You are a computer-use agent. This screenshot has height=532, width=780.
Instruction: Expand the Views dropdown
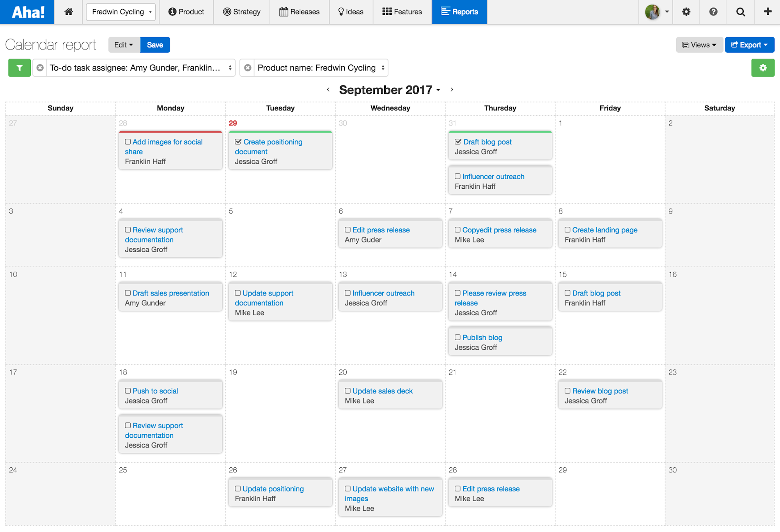(x=699, y=44)
